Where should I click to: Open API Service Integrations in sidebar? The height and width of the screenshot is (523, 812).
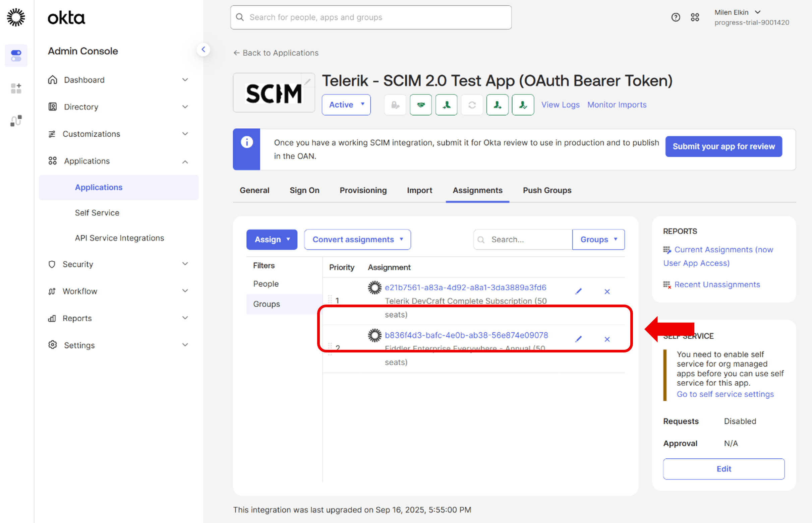119,238
